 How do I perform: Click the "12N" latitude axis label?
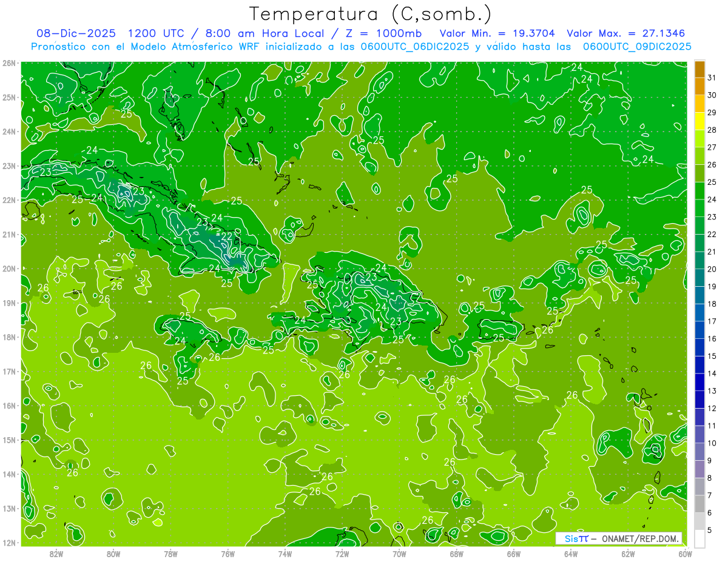[x=9, y=543]
